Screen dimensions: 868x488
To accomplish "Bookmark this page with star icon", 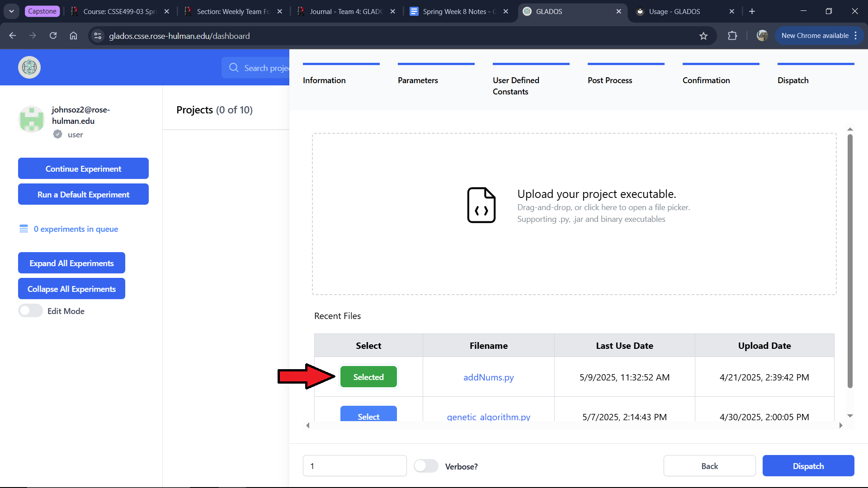I will pos(703,36).
